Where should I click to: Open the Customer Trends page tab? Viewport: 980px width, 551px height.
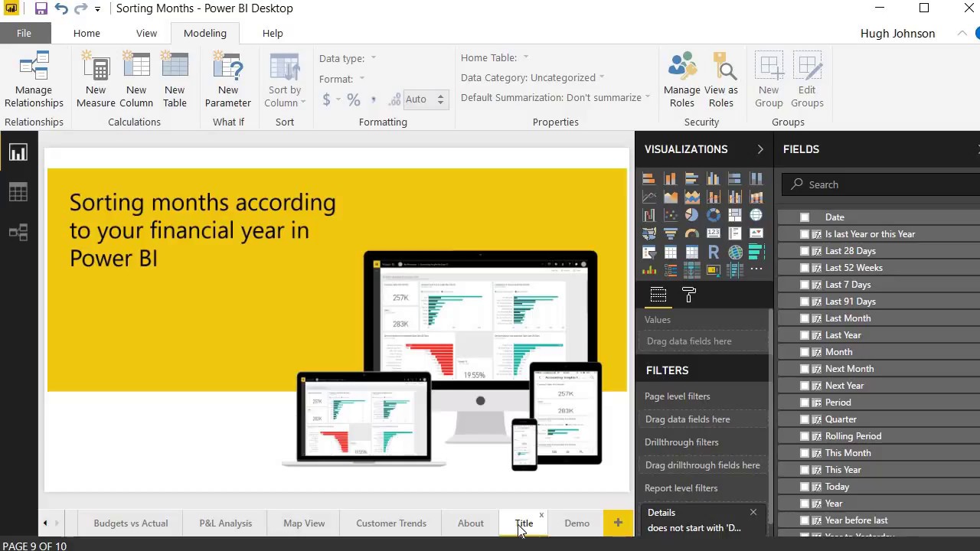(391, 523)
